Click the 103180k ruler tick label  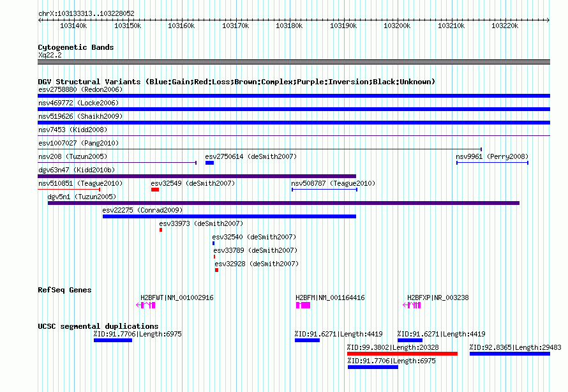(289, 26)
